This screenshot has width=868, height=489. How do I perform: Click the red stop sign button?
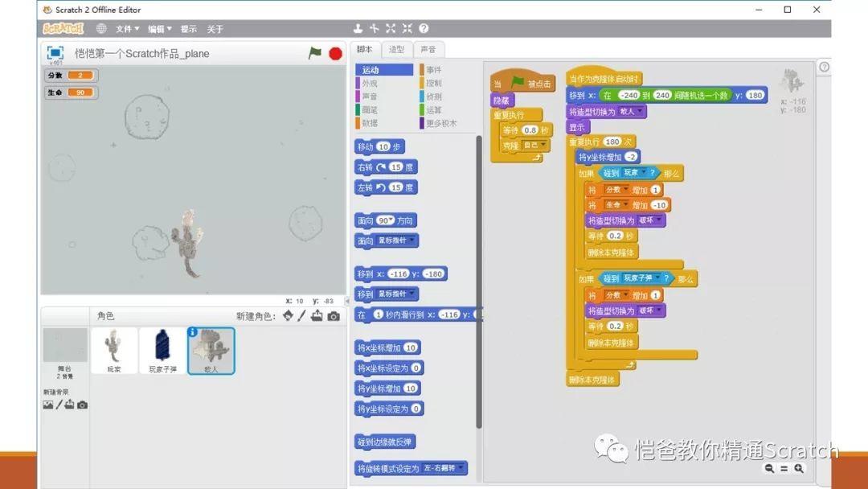click(335, 53)
